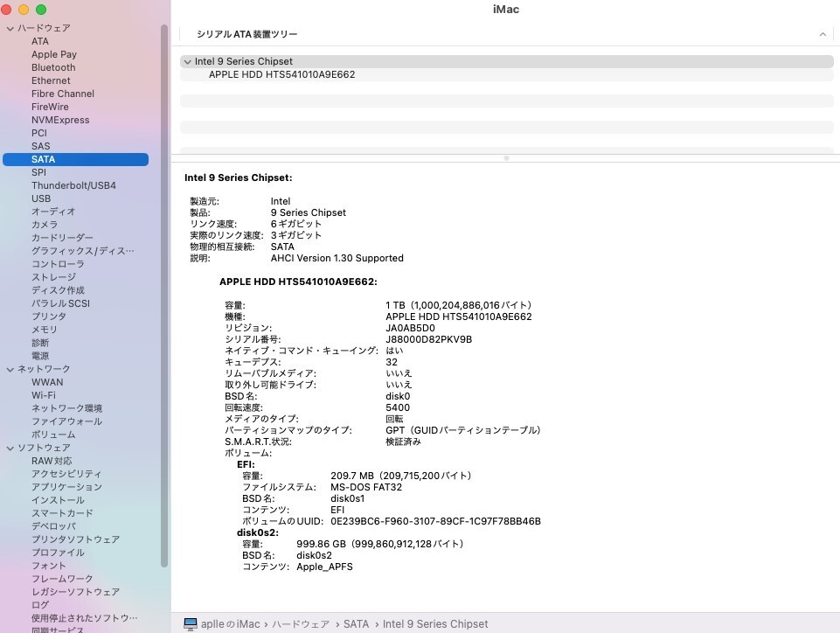Open インストール in the sidebar

click(58, 500)
